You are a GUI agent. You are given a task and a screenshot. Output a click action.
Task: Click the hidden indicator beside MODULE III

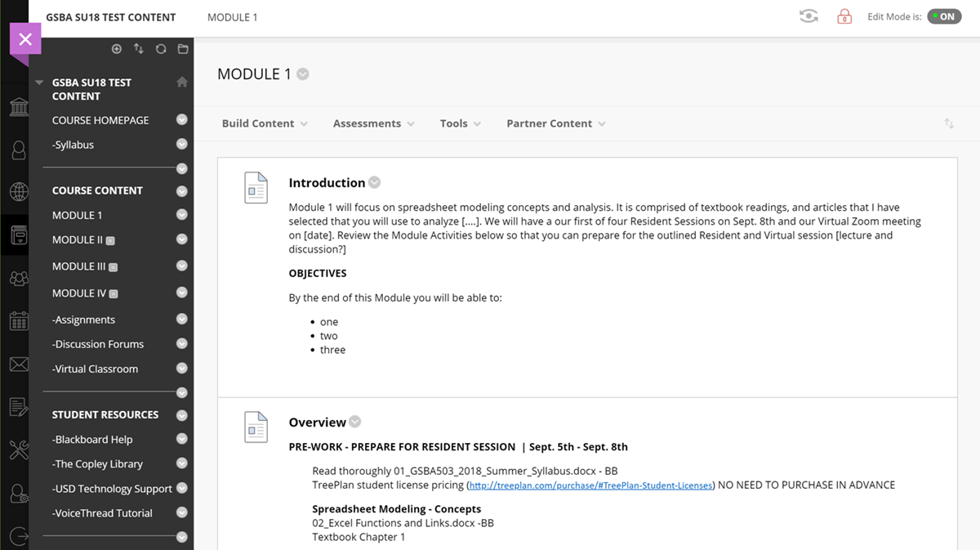point(114,267)
